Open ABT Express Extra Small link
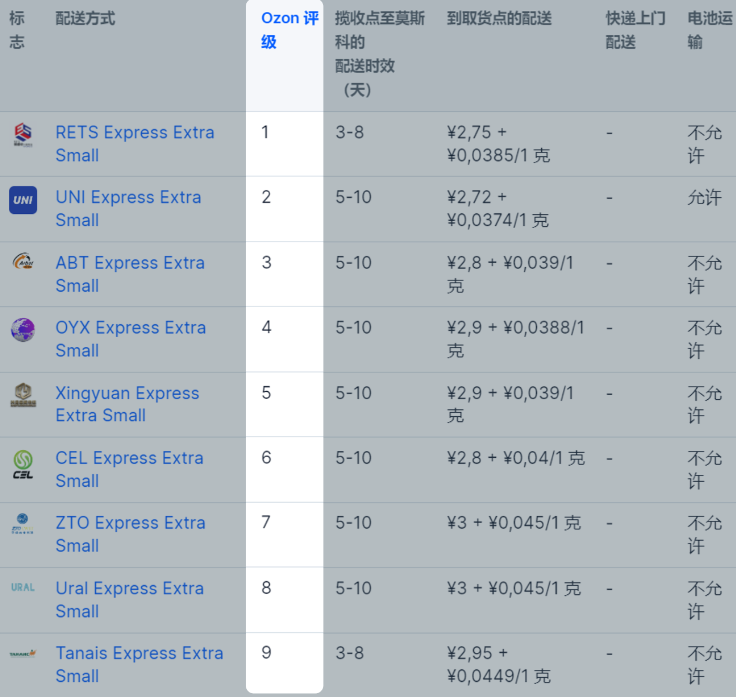 click(x=130, y=274)
